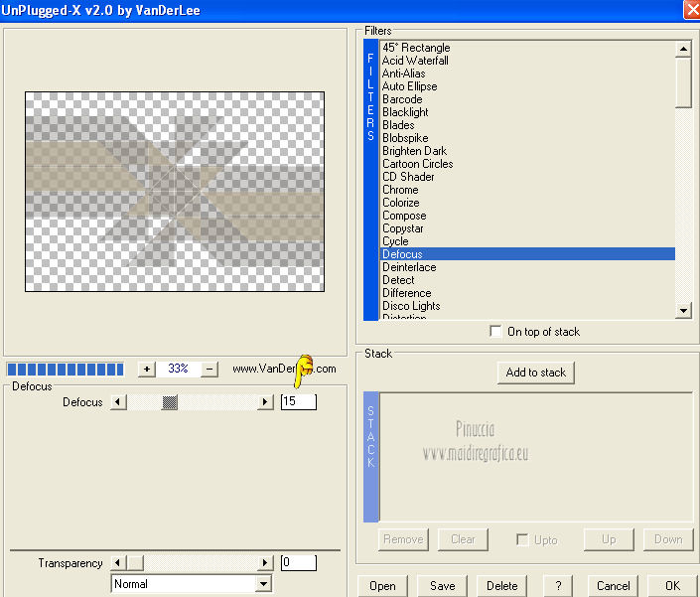Viewport: 700px width, 597px height.
Task: Click filter list scroll up arrow
Action: 683,49
